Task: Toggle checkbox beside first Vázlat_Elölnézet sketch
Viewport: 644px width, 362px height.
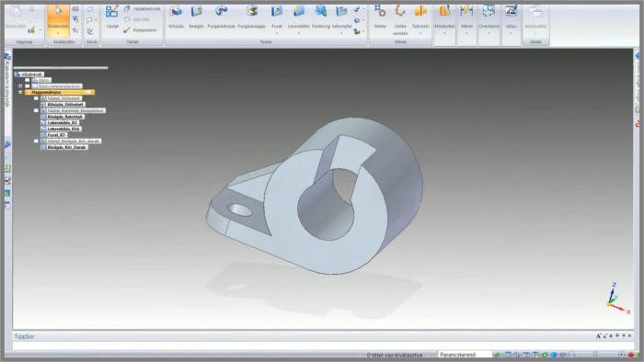Action: pyautogui.click(x=36, y=98)
